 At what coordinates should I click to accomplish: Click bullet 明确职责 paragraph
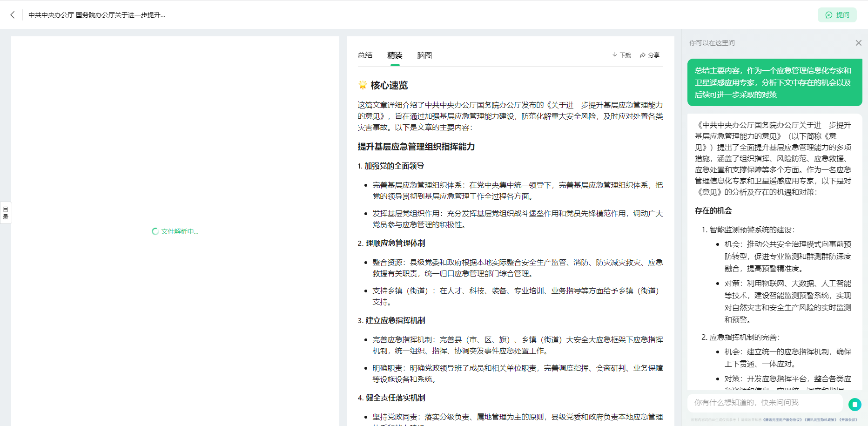coord(518,374)
